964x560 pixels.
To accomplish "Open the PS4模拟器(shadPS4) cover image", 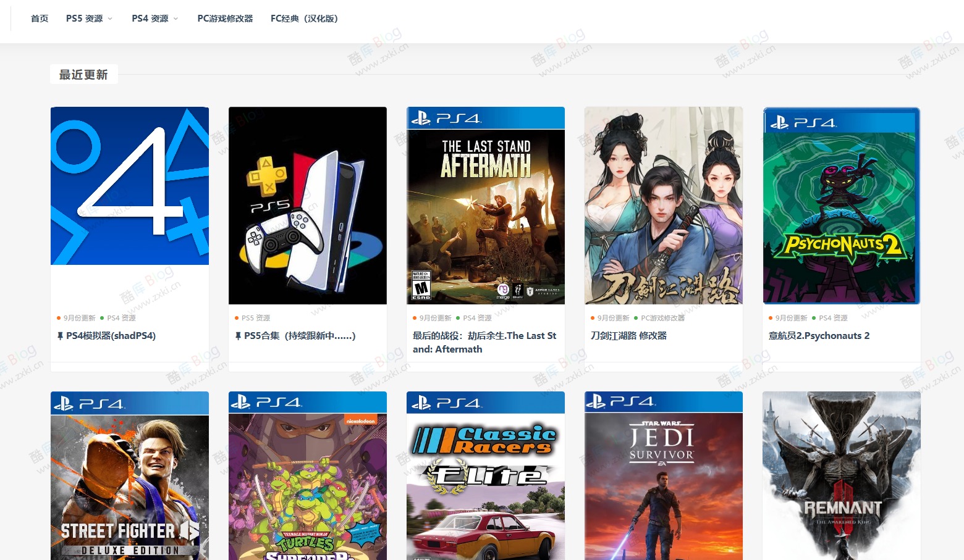I will (x=130, y=186).
